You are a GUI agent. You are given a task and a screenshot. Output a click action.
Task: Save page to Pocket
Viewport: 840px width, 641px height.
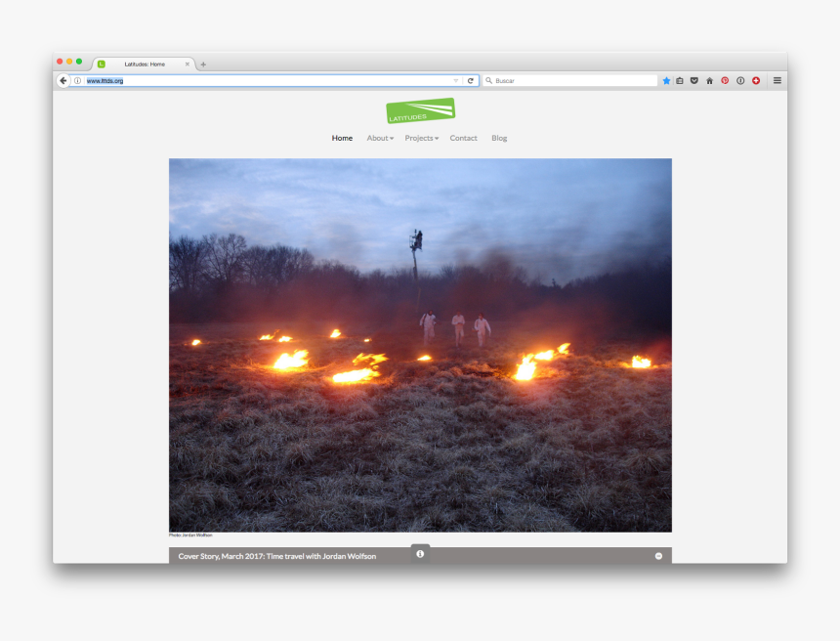click(x=693, y=80)
